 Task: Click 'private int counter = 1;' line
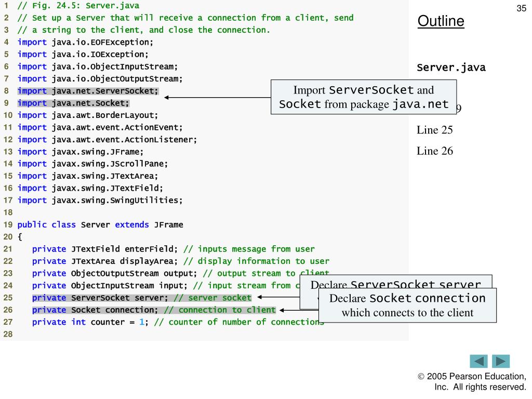pyautogui.click(x=90, y=322)
